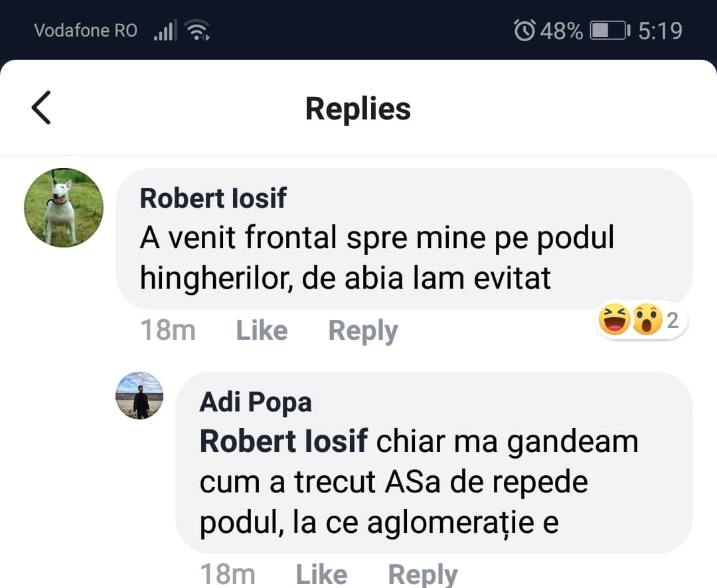717x588 pixels.
Task: Tap the 5:19 clock in status bar
Action: 660,31
